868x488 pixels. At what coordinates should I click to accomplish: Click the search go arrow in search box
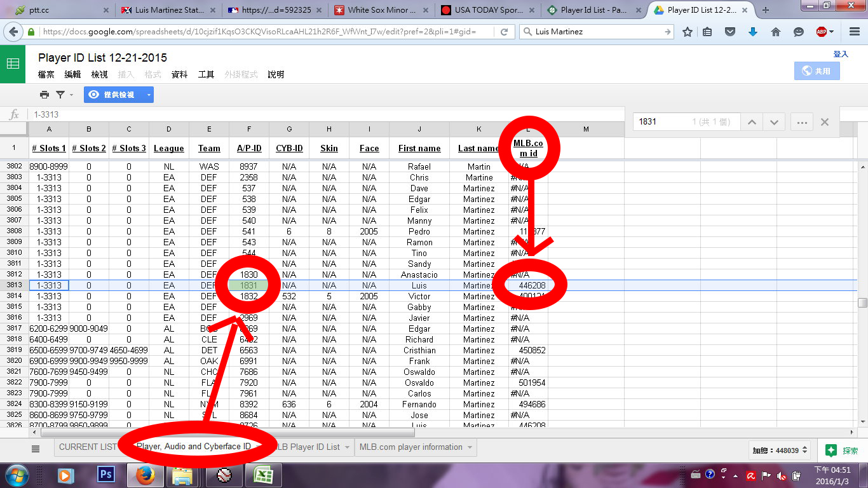coord(667,32)
